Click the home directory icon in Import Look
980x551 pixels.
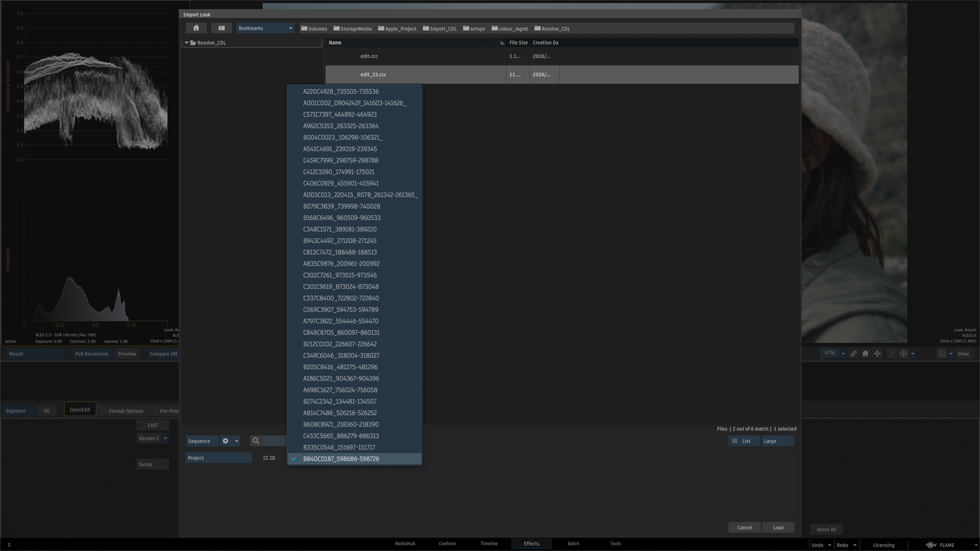(196, 28)
